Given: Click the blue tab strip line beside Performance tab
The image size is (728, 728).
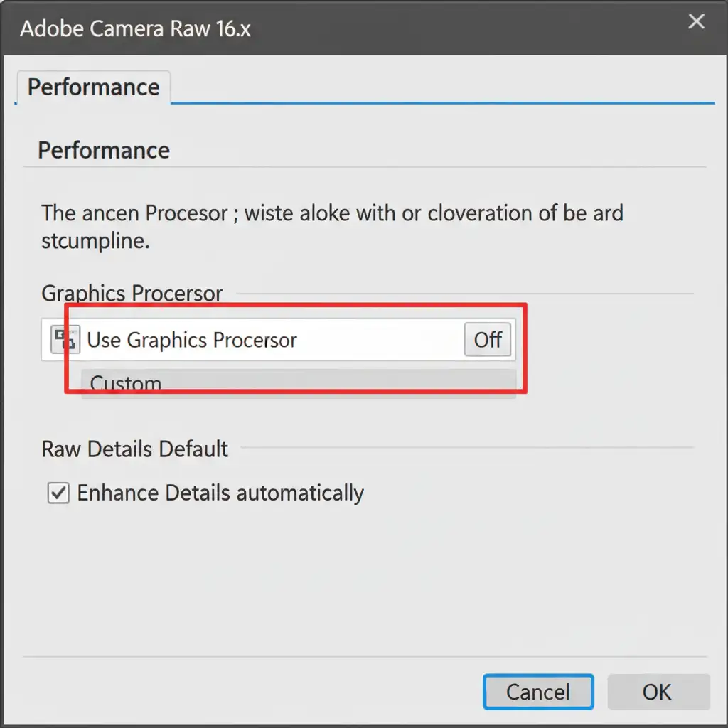Looking at the screenshot, I should [x=441, y=103].
